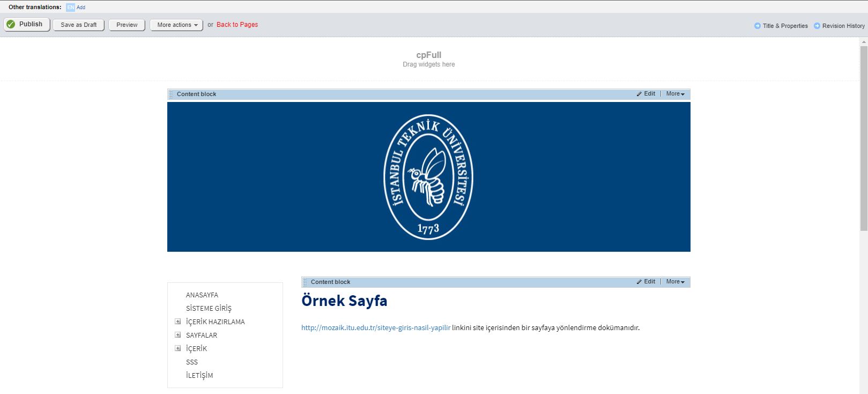Open the page Preview
868x394 pixels.
coord(127,25)
